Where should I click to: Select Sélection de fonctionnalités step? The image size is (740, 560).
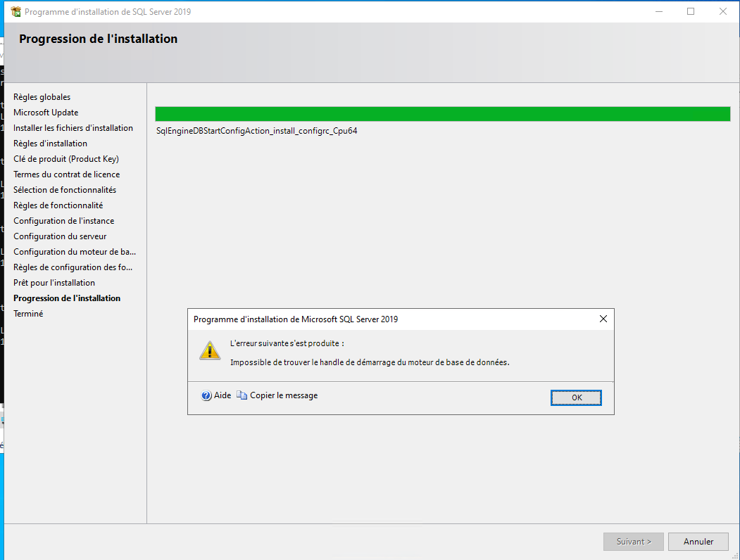pyautogui.click(x=65, y=190)
